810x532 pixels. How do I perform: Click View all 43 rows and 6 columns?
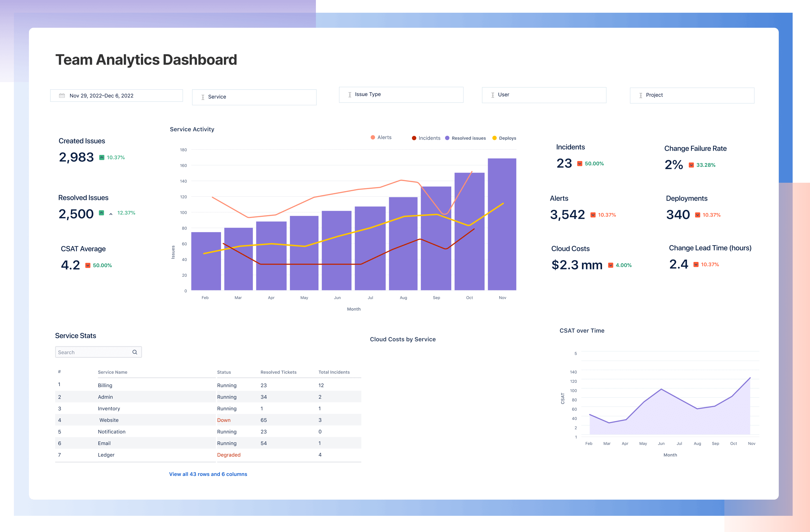[207, 474]
